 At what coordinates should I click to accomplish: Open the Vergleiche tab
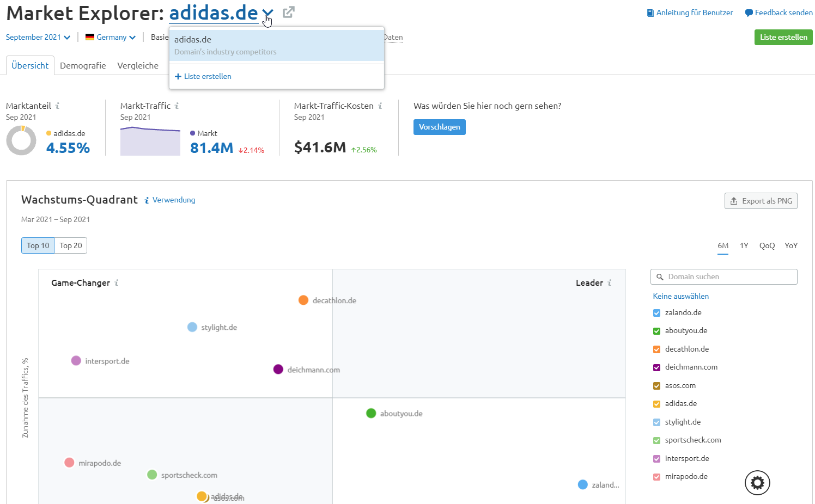[138, 65]
